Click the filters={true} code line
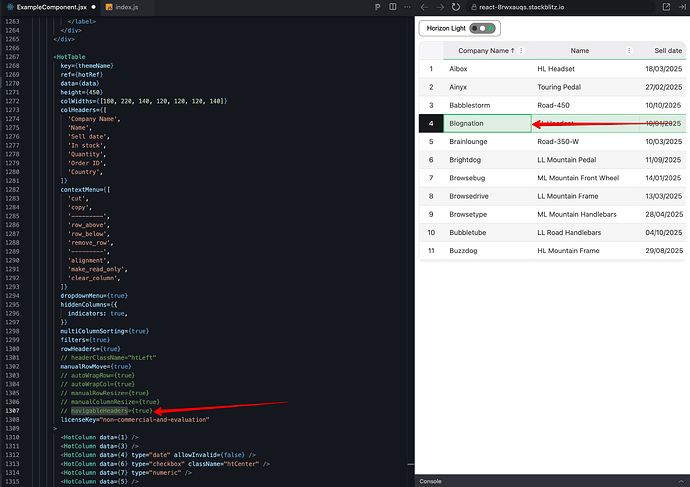The height and width of the screenshot is (487, 690). point(85,340)
